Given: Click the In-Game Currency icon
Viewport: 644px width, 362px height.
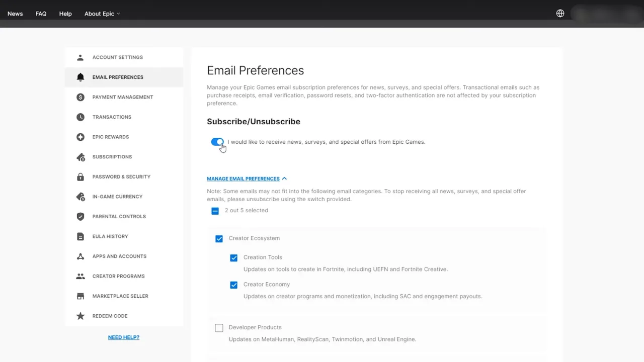Looking at the screenshot, I should coord(80,197).
